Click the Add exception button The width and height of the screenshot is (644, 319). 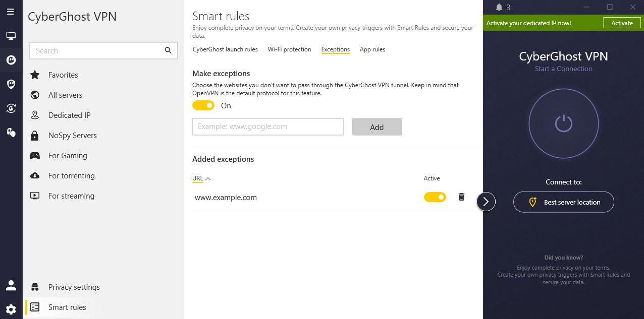coord(377,127)
